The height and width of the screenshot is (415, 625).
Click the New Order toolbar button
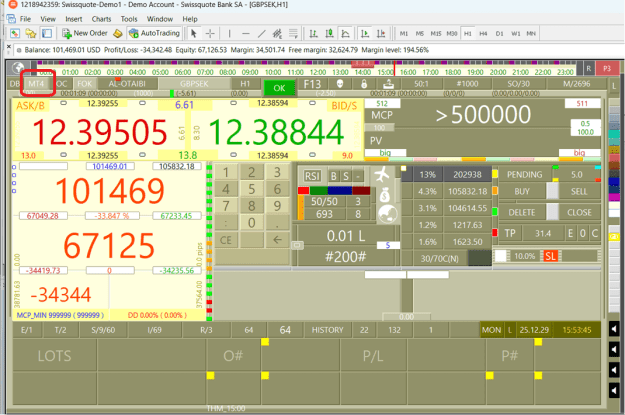(85, 33)
